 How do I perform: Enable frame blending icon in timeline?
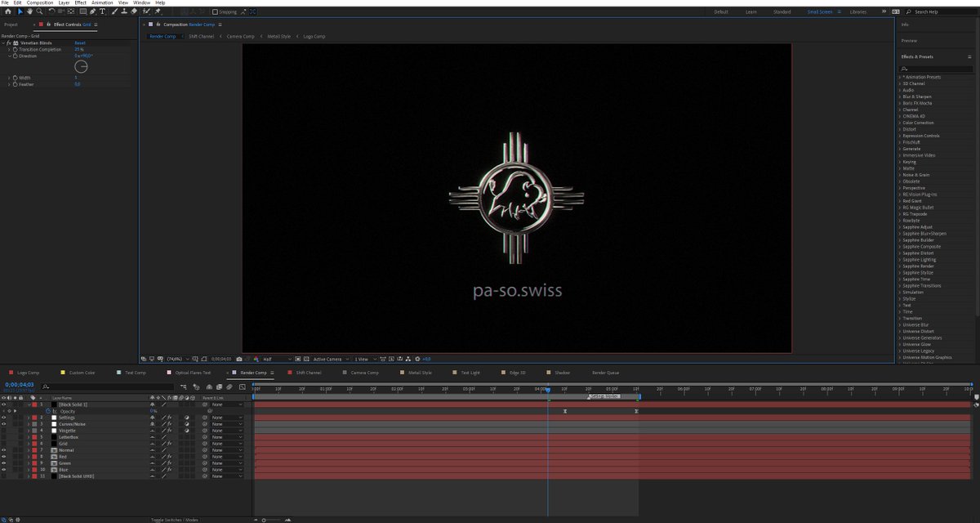(x=219, y=387)
